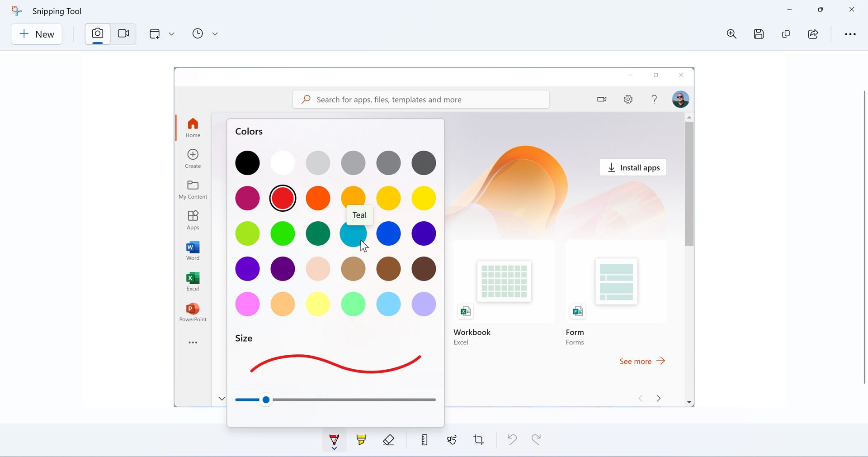Open Ballpoint pen options chevron
The height and width of the screenshot is (457, 868).
click(334, 448)
